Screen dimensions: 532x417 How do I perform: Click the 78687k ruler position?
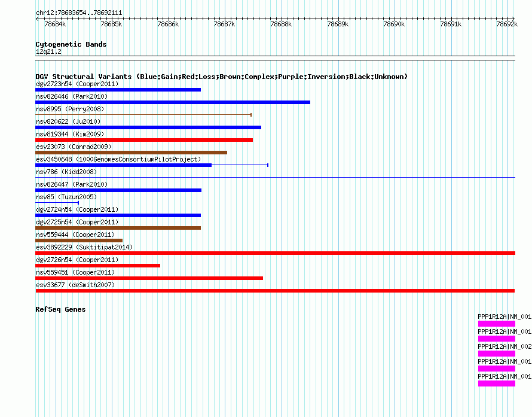tap(224, 24)
